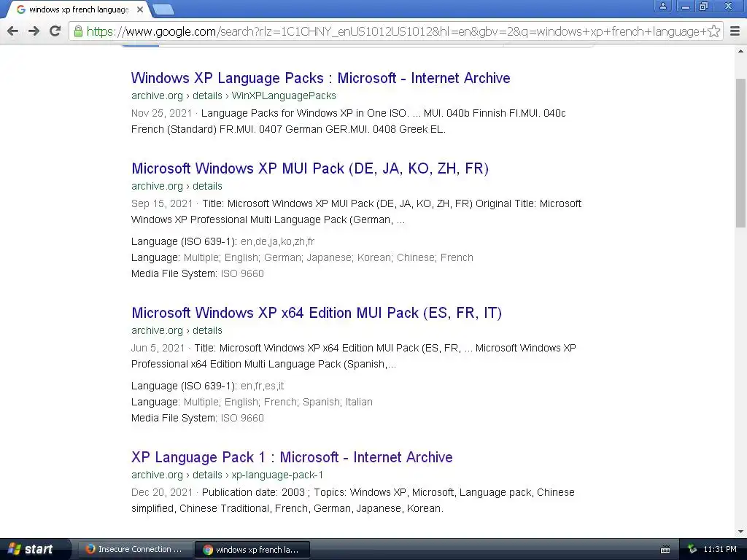Bookmark this page with the star icon
Viewport: 747px width, 560px height.
pyautogui.click(x=713, y=31)
